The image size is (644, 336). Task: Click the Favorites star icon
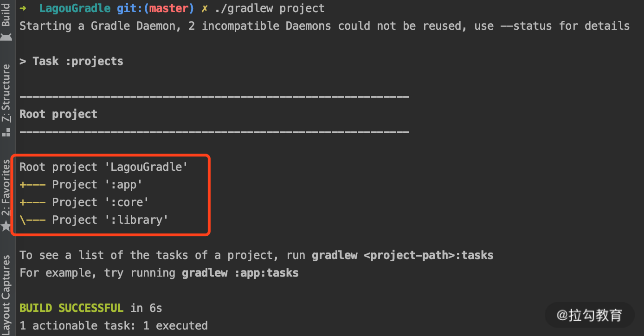coord(6,226)
